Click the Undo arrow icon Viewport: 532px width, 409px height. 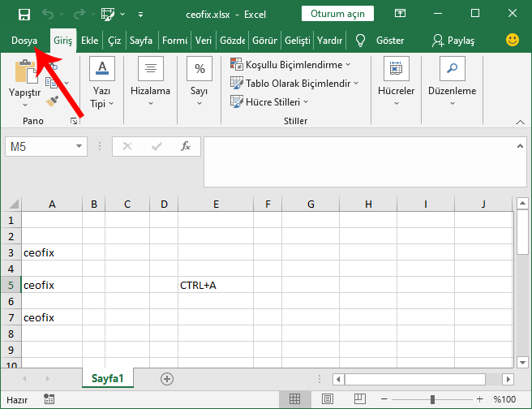point(48,15)
